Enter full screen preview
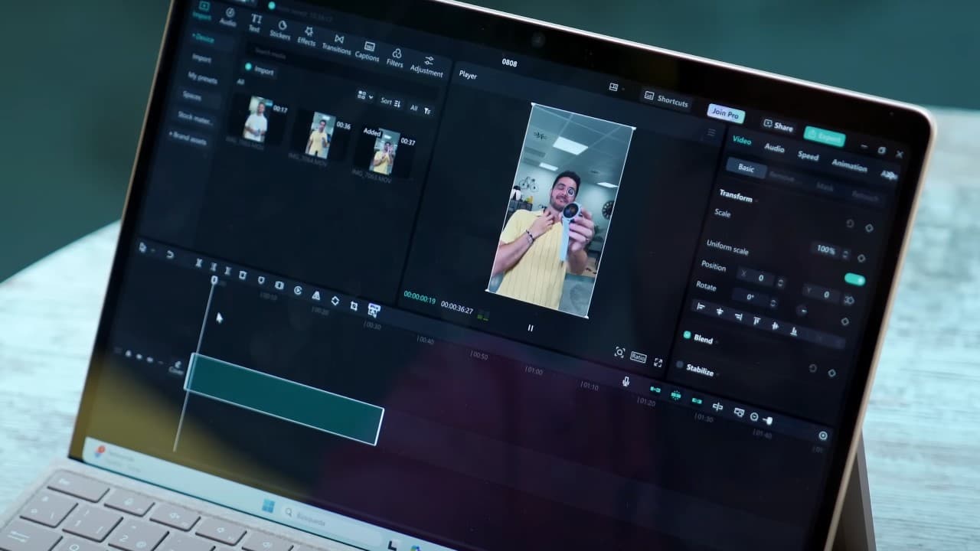Screen dimensions: 980x551 pyautogui.click(x=658, y=363)
